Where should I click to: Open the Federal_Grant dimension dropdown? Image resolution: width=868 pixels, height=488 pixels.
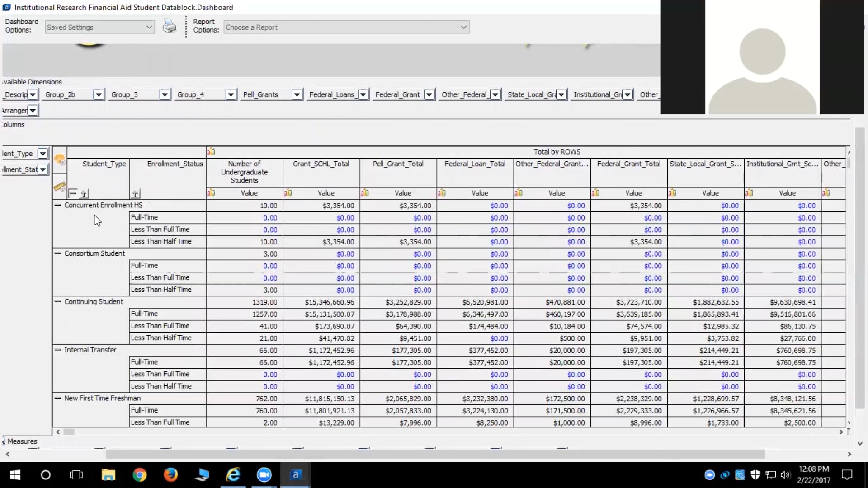pos(429,94)
